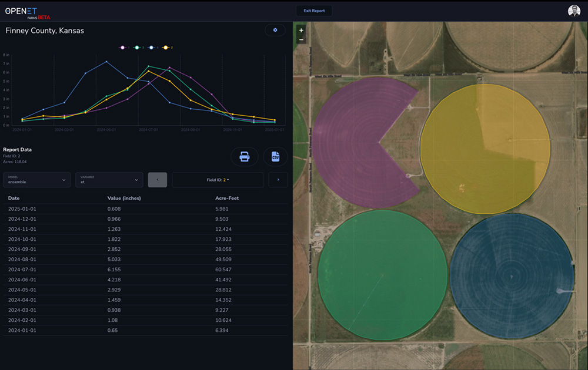This screenshot has width=588, height=370.
Task: Click the Exit Report button
Action: (314, 10)
